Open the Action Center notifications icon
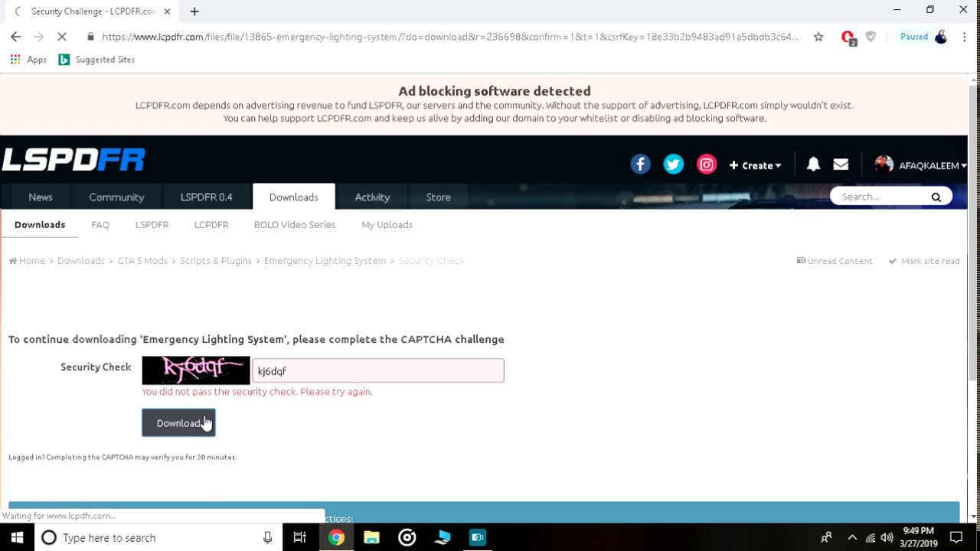 955,538
